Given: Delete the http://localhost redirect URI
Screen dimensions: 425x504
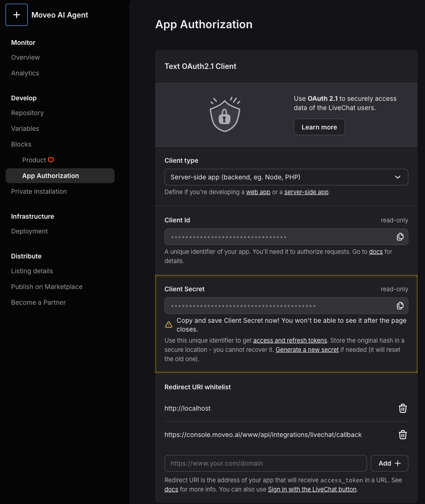Looking at the screenshot, I should pos(402,408).
